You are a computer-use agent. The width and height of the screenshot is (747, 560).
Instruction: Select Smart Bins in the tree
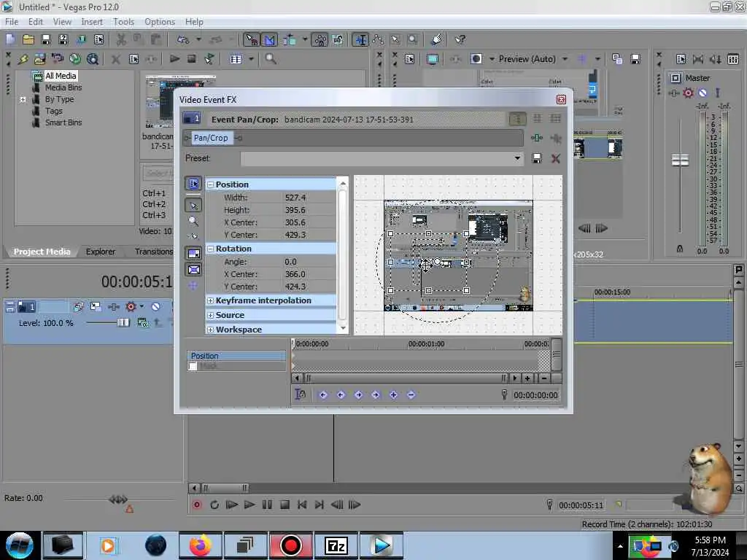pyautogui.click(x=63, y=122)
